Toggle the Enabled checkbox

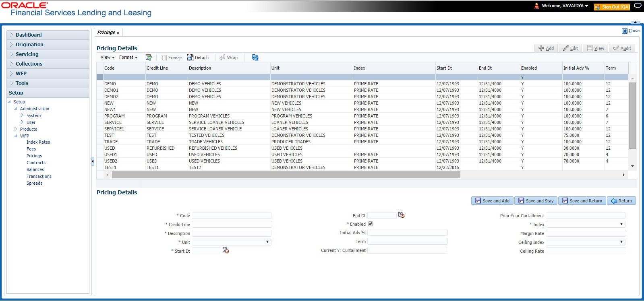point(371,224)
